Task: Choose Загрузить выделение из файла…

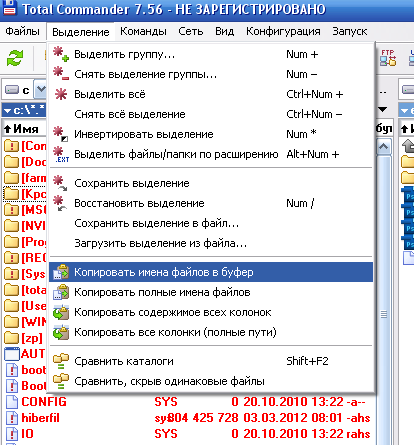Action: pyautogui.click(x=211, y=243)
